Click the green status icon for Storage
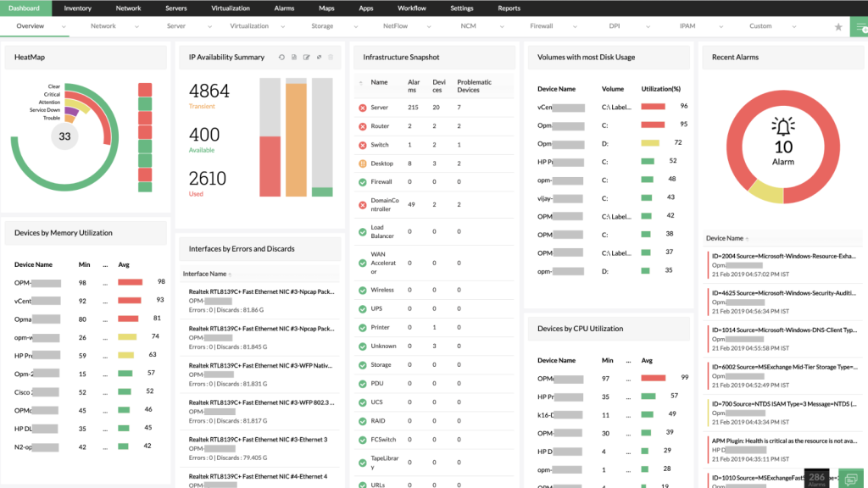The image size is (868, 488). [x=363, y=365]
